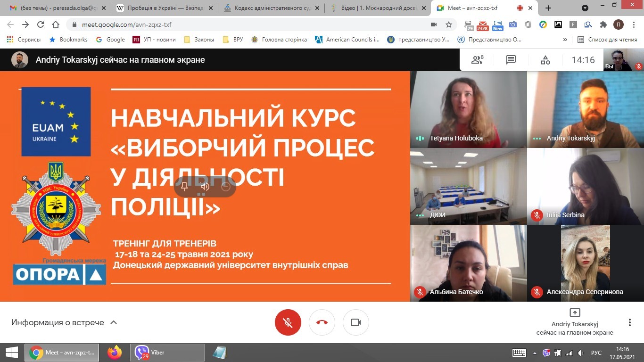The width and height of the screenshot is (644, 362).
Task: Show hidden bookmarks with the double chevron
Action: [x=565, y=40]
